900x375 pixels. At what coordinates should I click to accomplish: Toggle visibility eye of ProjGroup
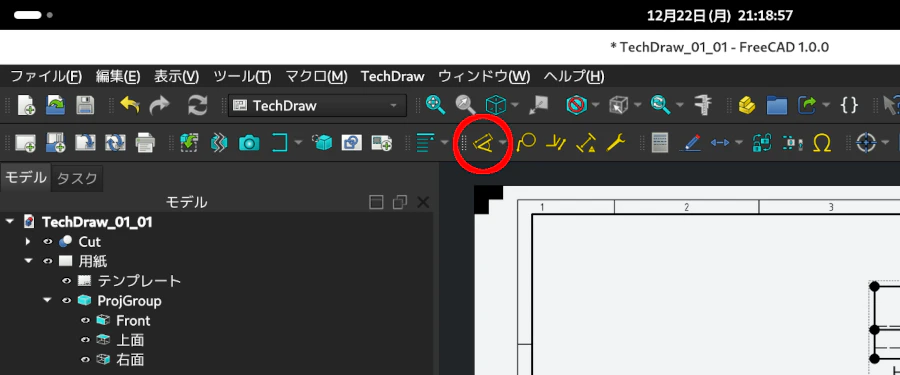[67, 300]
